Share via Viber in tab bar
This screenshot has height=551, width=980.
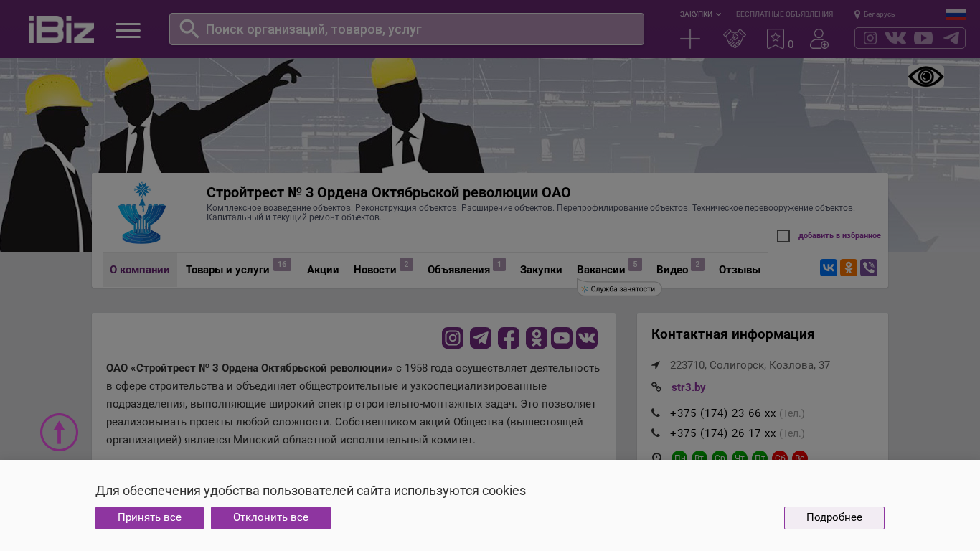tap(869, 268)
